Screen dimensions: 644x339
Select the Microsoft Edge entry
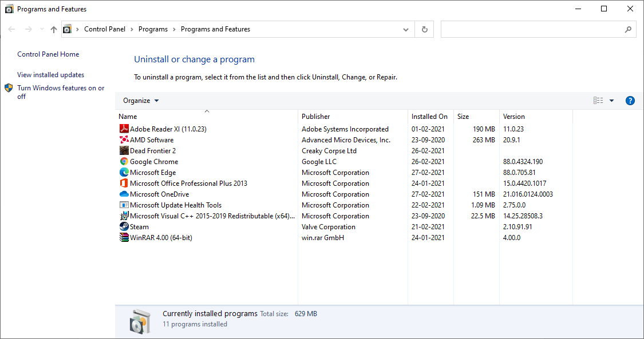(x=153, y=172)
